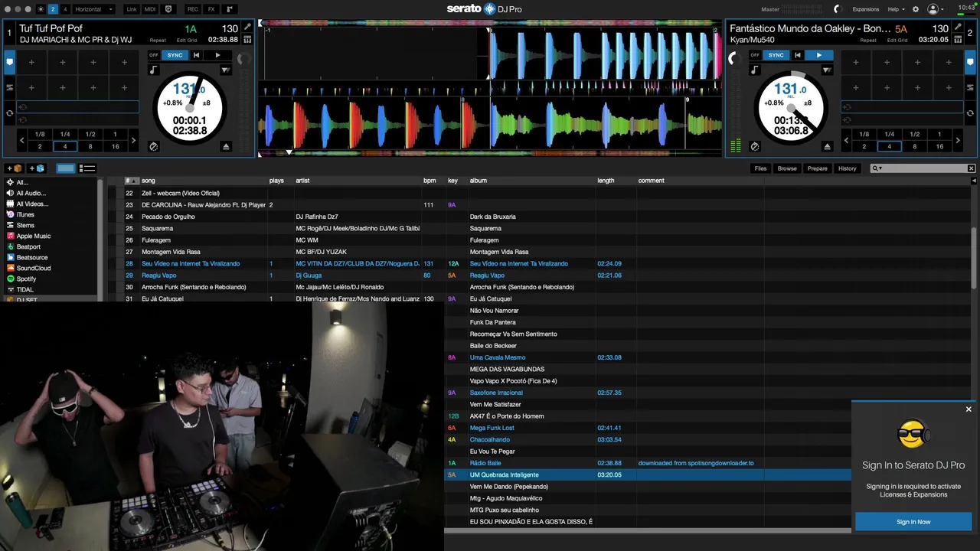Adjust the deck 2 gain knob
Screen dimensions: 980x551
pyautogui.click(x=735, y=59)
